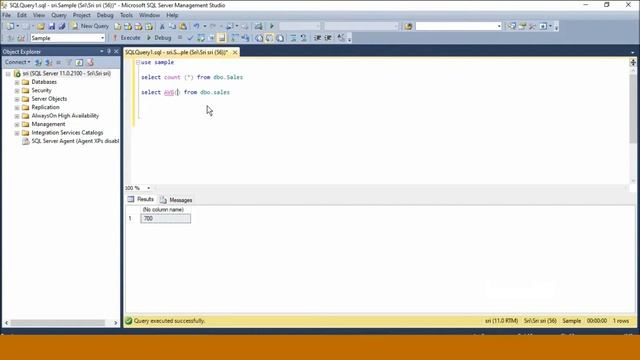Close the SQLQuery1.sql query tab
The width and height of the screenshot is (640, 360).
click(235, 52)
